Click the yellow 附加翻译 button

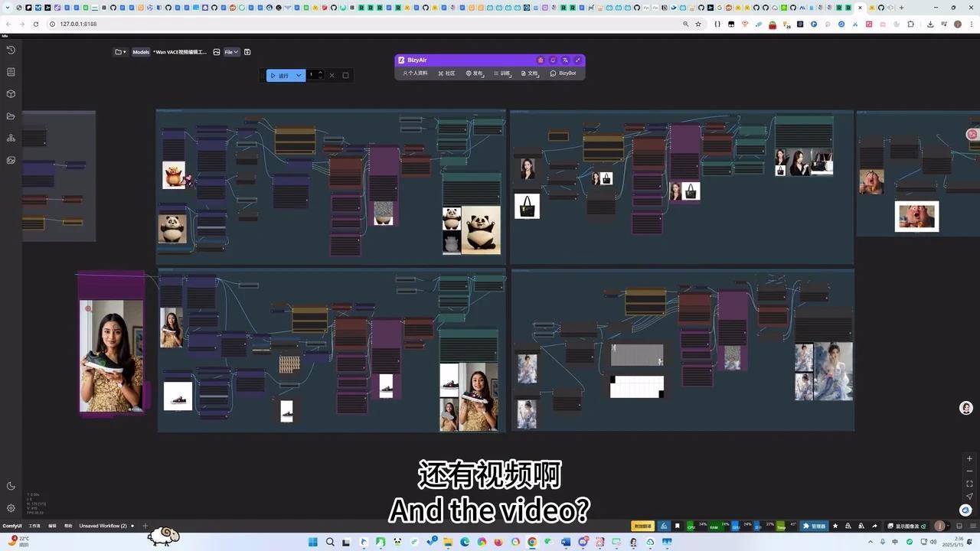[642, 526]
